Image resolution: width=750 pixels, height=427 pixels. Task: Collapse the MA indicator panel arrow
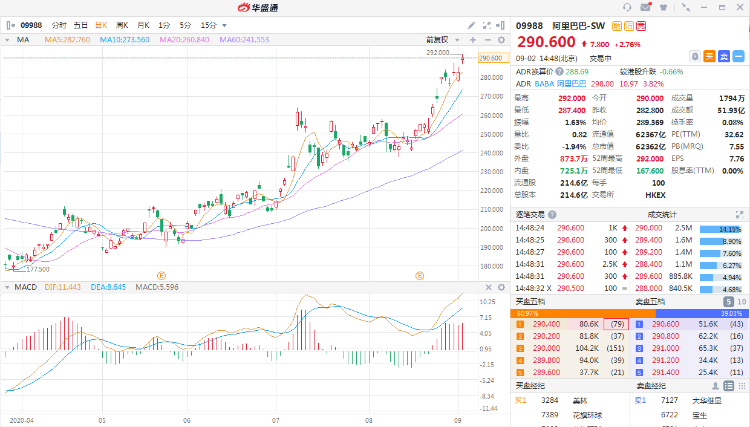pyautogui.click(x=8, y=39)
